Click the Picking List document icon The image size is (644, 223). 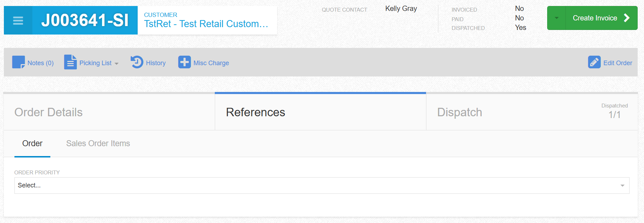[70, 62]
